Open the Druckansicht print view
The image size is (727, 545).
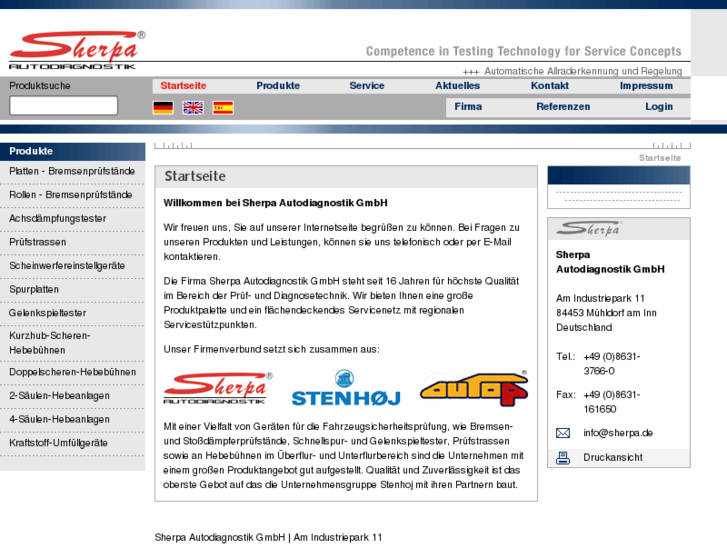(x=613, y=457)
